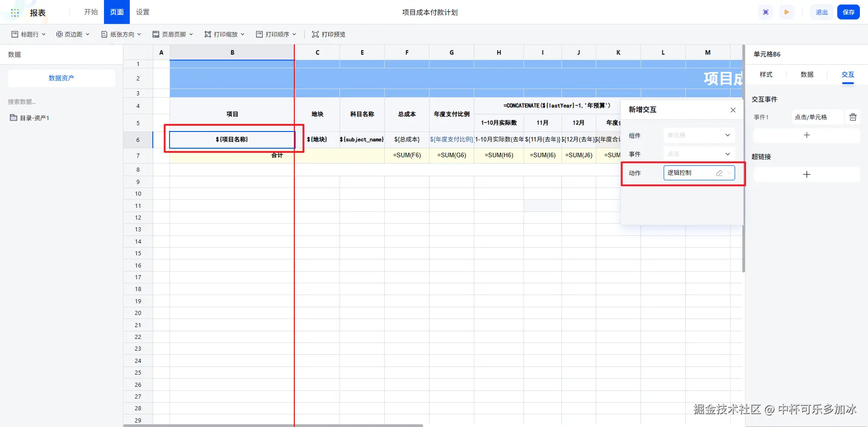Delete 事件1 with the trash icon

pyautogui.click(x=853, y=117)
